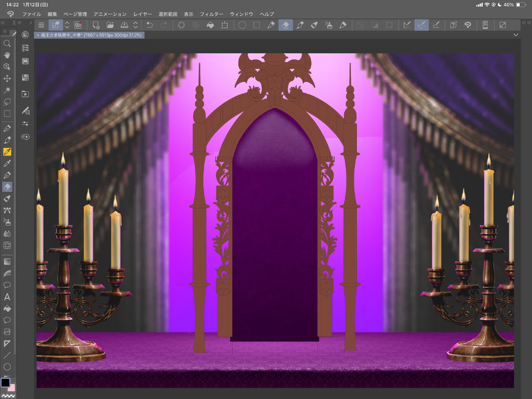Select the Magnifier zoom tool
The width and height of the screenshot is (532, 399).
pyautogui.click(x=7, y=43)
